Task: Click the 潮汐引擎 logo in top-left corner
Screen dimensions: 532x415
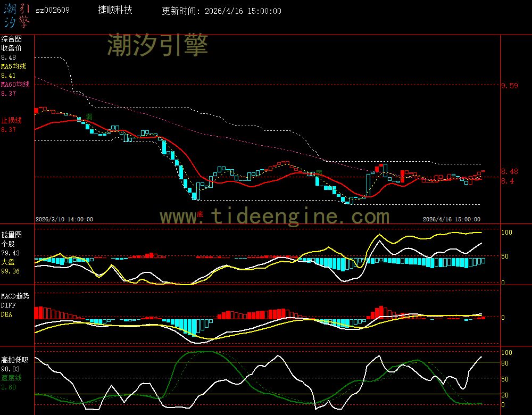Action: (x=16, y=15)
